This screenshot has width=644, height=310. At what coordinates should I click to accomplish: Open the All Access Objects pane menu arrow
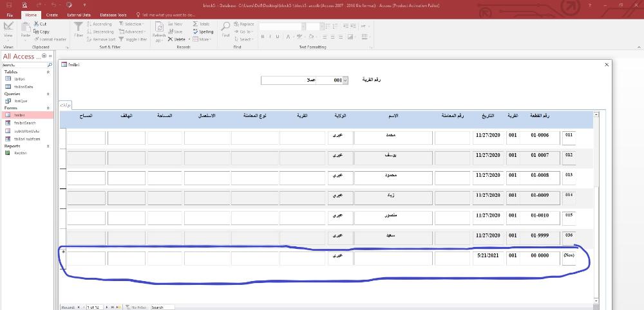pos(44,56)
